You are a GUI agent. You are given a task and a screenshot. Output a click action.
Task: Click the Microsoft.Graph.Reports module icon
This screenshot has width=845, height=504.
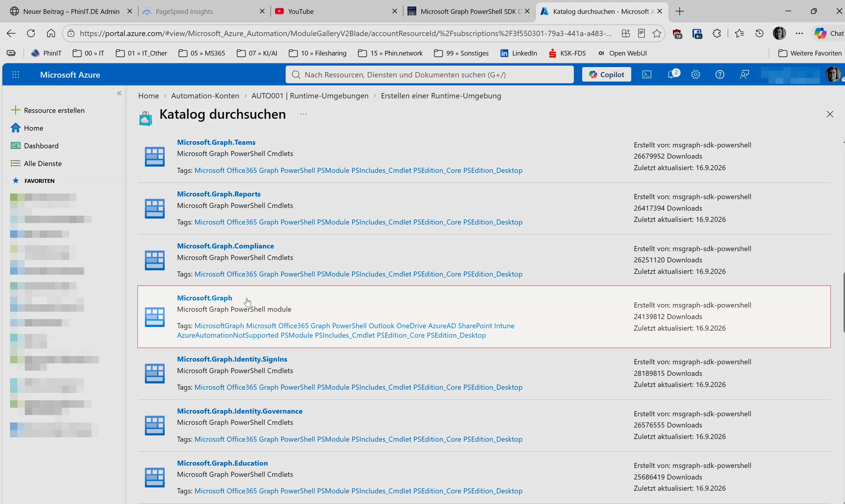tap(155, 208)
